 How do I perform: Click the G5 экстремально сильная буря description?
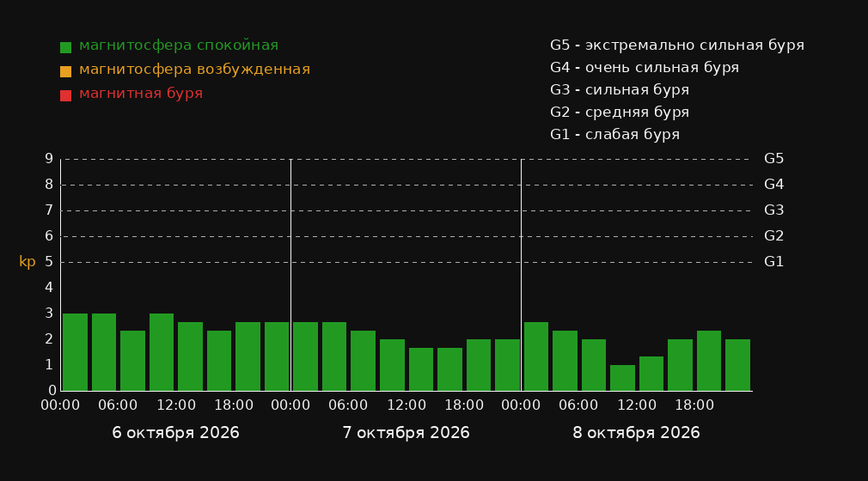[x=677, y=46]
